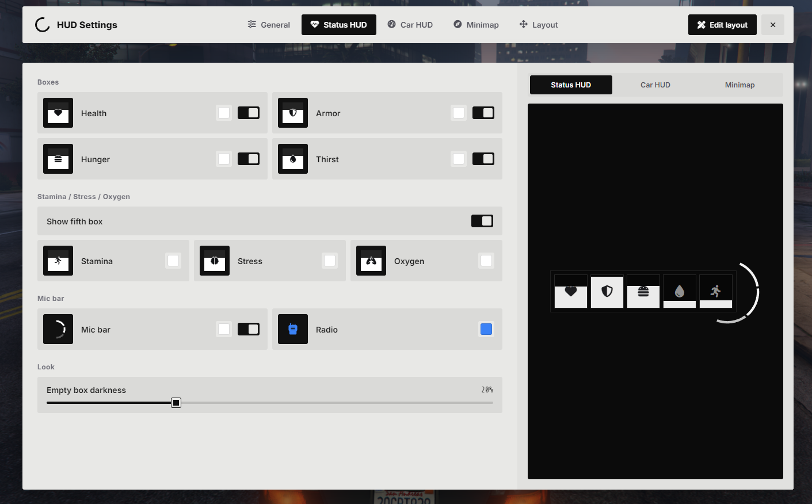Show the Car HUD preview

coord(655,85)
